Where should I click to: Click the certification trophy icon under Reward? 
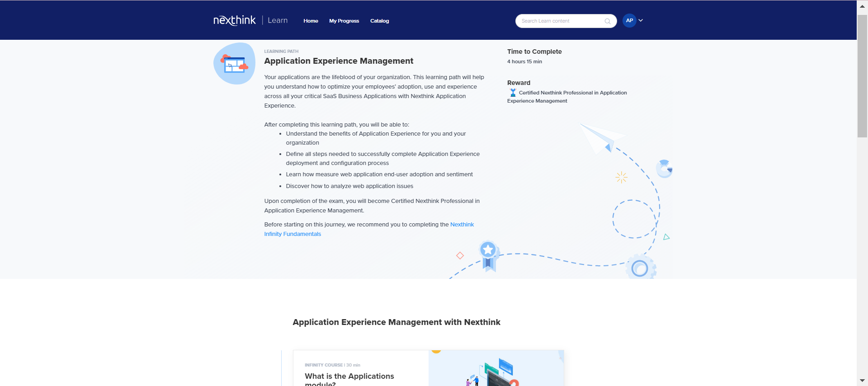(x=513, y=93)
